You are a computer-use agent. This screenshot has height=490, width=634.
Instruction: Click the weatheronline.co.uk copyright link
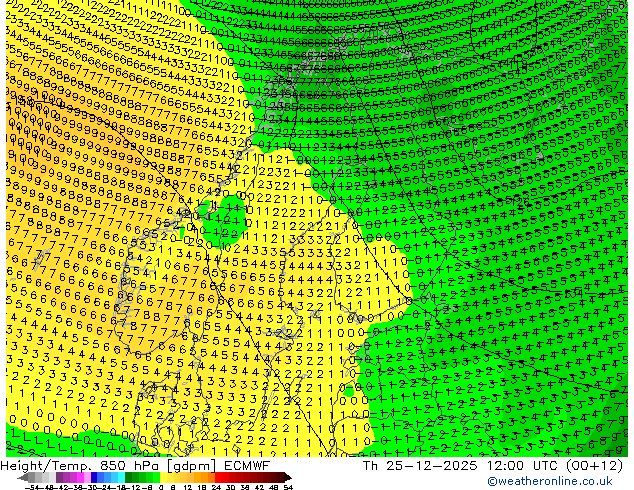click(550, 481)
